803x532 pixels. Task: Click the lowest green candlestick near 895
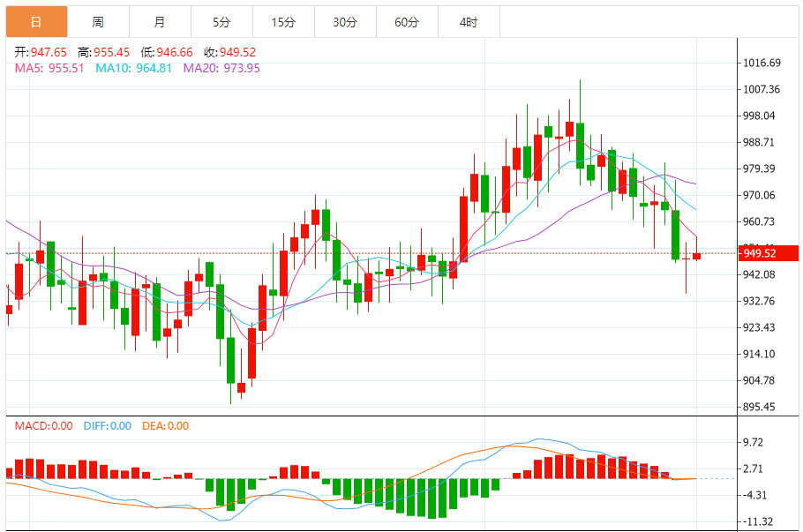pyautogui.click(x=230, y=360)
